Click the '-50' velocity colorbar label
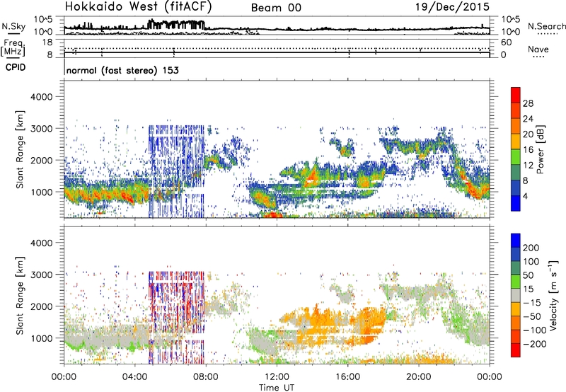This screenshot has width=566, height=392. pyautogui.click(x=532, y=317)
